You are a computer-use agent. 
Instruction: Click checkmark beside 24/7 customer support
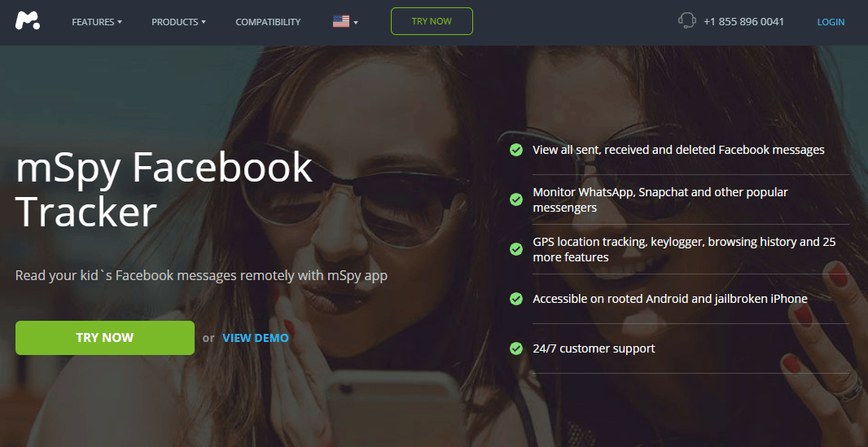516,348
